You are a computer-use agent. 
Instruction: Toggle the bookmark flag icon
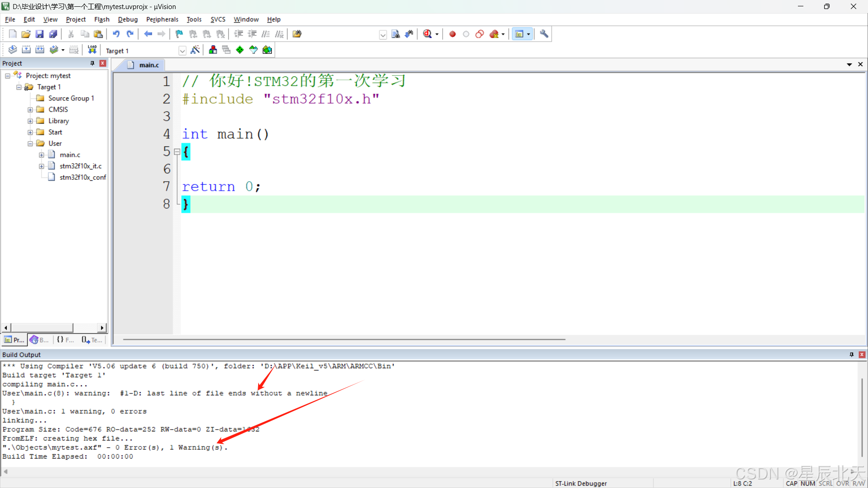click(179, 34)
